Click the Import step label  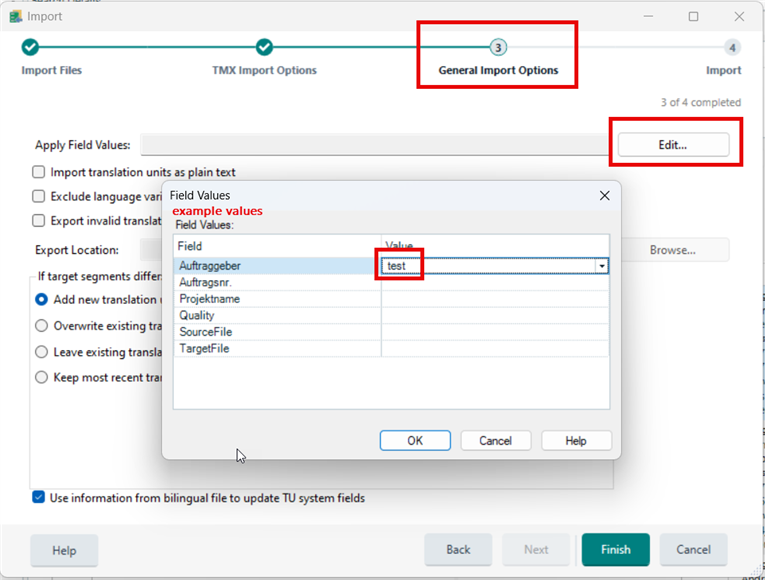pos(724,70)
